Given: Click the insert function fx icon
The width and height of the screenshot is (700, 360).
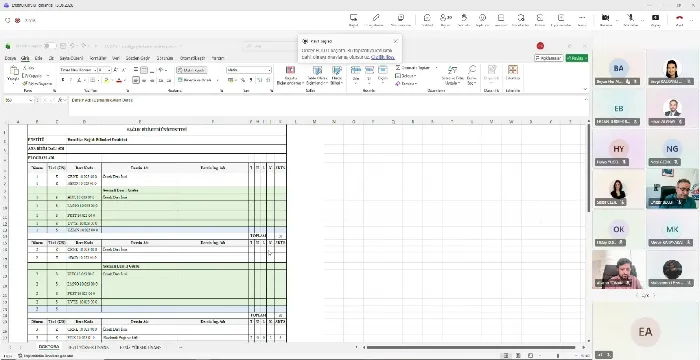Looking at the screenshot, I should [x=60, y=100].
